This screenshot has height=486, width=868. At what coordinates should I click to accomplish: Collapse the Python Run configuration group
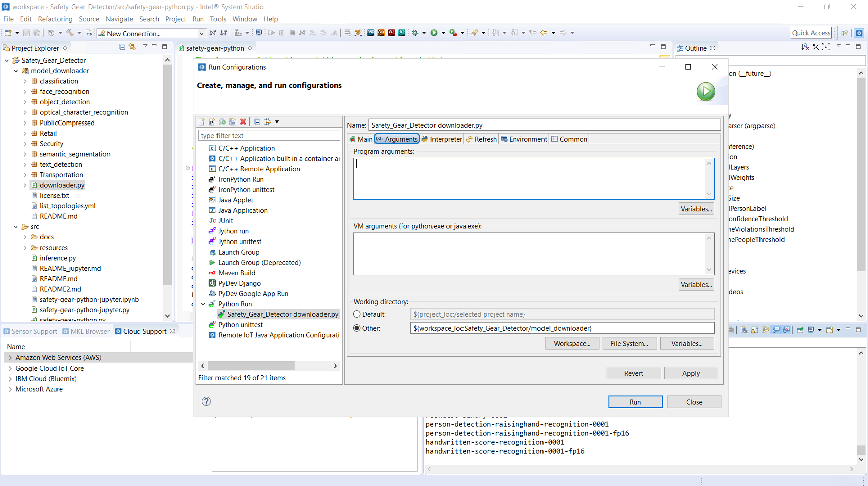click(x=203, y=304)
